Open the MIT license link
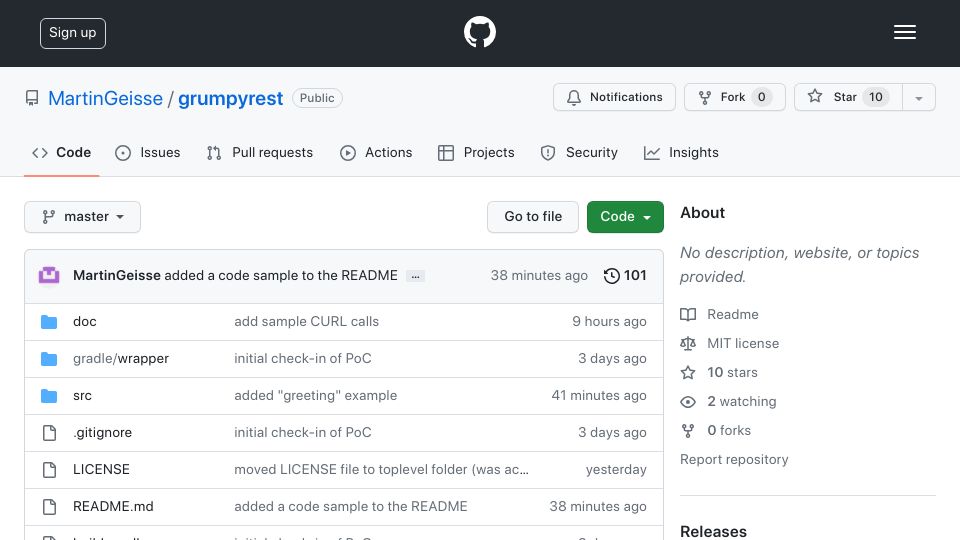The height and width of the screenshot is (540, 960). pos(743,343)
